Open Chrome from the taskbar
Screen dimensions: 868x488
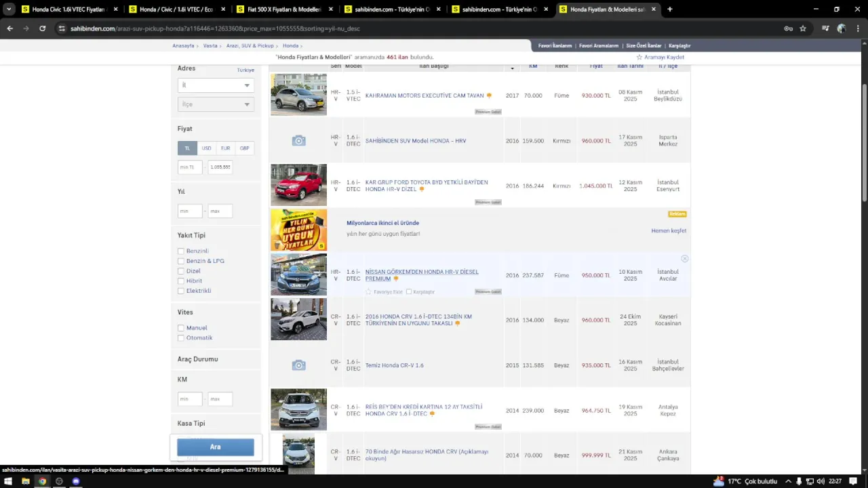(42, 481)
